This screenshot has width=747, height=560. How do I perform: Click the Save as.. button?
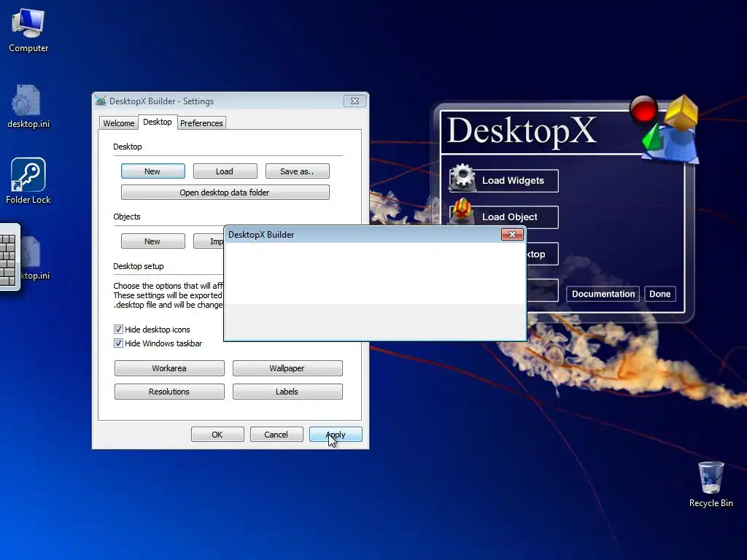[x=298, y=171]
